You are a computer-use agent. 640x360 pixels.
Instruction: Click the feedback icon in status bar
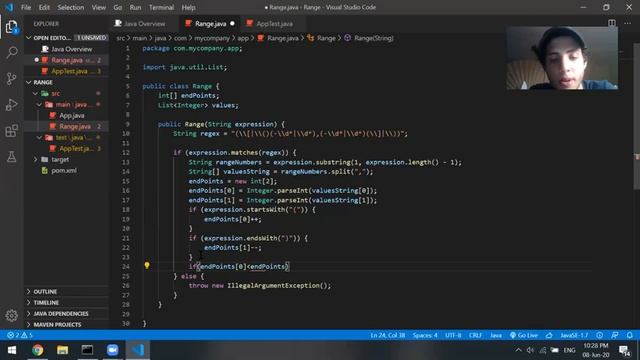click(x=615, y=335)
